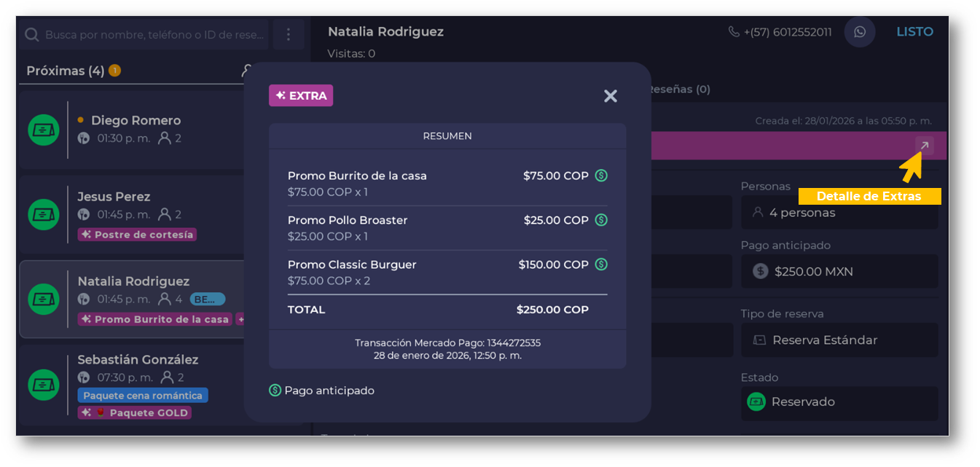The height and width of the screenshot is (467, 980).
Task: Switch to the Reseñas (0) tab
Action: pos(678,90)
